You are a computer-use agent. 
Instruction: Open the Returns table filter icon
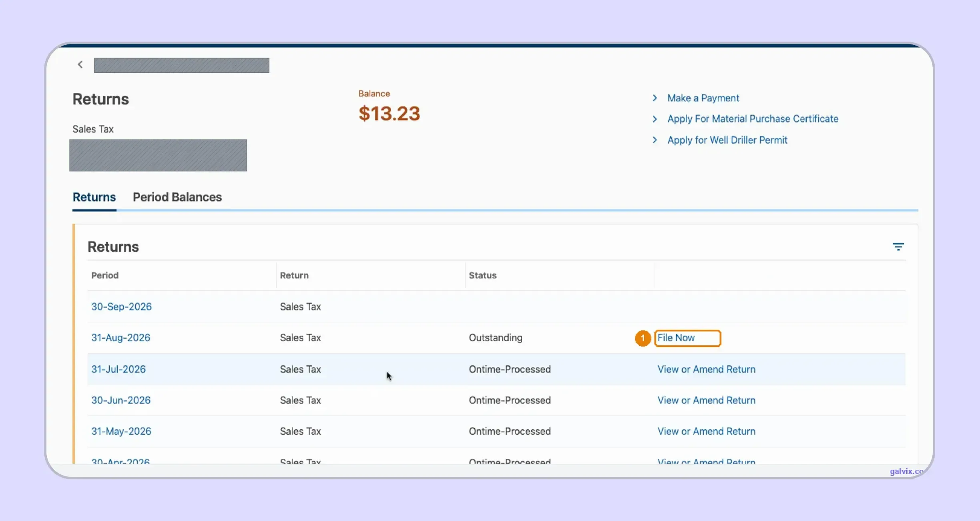(898, 247)
